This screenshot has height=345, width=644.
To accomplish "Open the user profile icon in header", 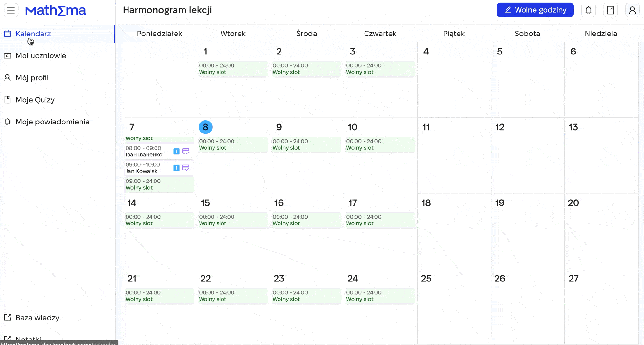I will click(632, 10).
